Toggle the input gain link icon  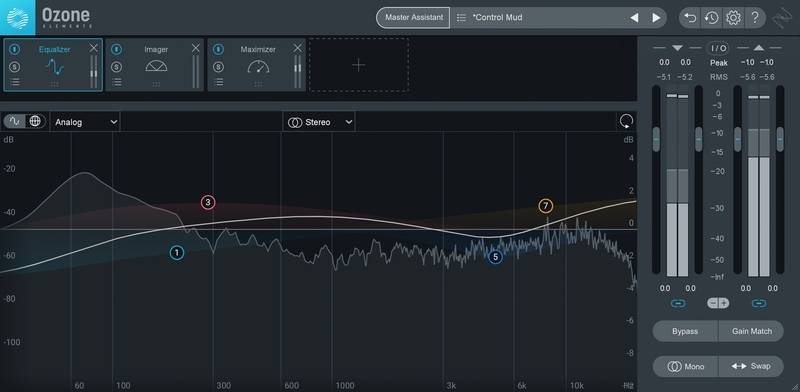tap(678, 303)
